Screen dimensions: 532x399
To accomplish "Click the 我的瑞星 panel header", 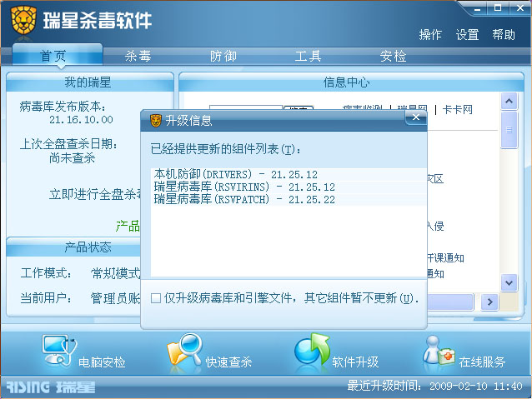I will pyautogui.click(x=90, y=82).
